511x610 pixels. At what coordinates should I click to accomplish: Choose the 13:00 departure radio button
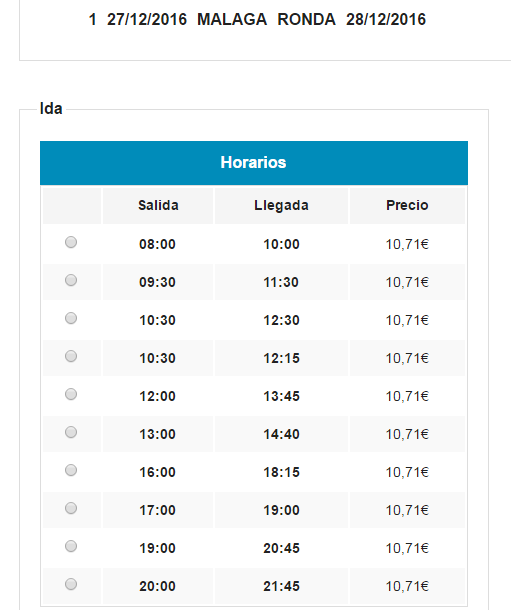click(x=71, y=432)
